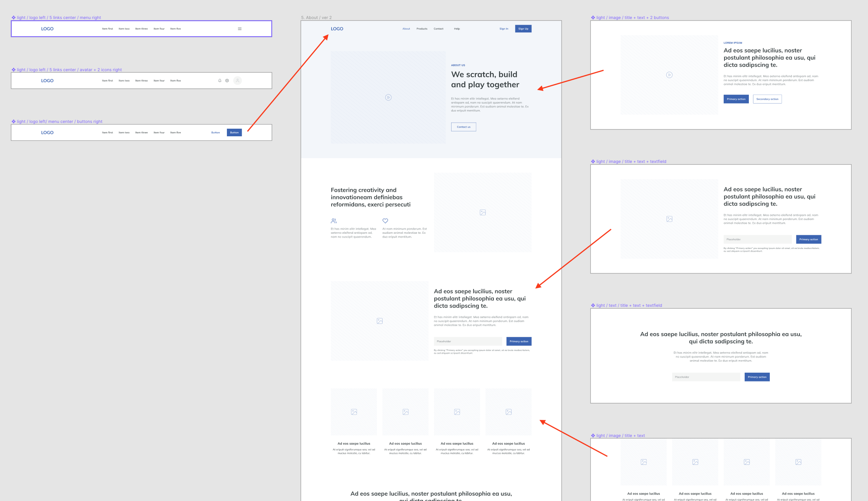Click 'Item first' in the 'menu right' navbar
Viewport: 868px width, 501px height.
(x=107, y=29)
